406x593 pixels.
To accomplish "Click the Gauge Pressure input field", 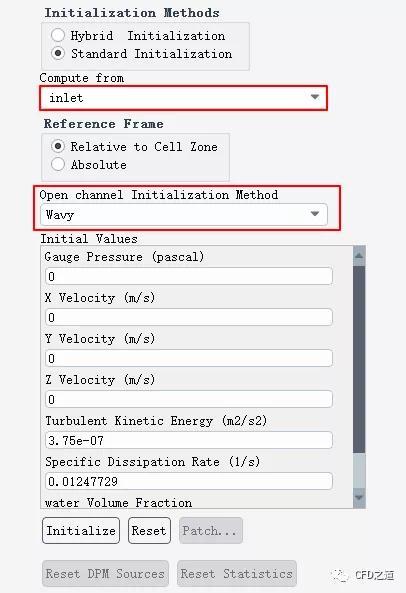I will coord(189,276).
